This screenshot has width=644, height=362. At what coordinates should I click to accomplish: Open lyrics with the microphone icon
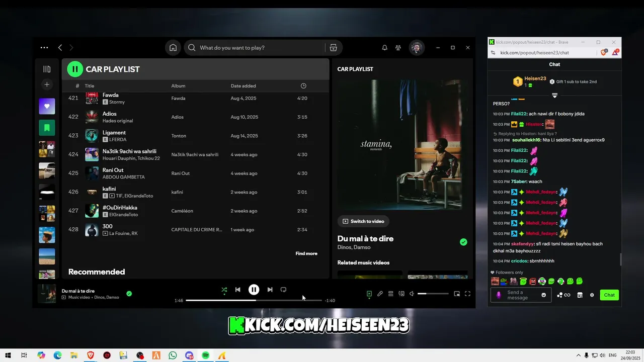click(380, 294)
